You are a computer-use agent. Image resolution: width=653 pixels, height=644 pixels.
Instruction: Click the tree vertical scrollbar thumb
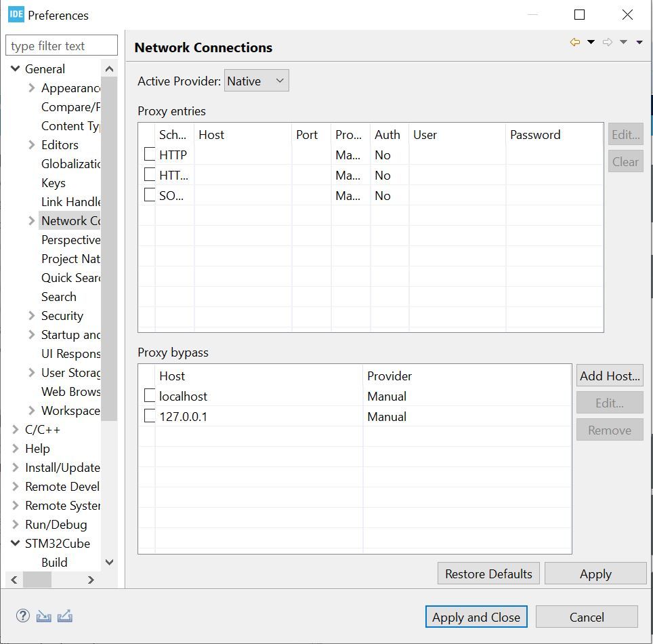109,249
